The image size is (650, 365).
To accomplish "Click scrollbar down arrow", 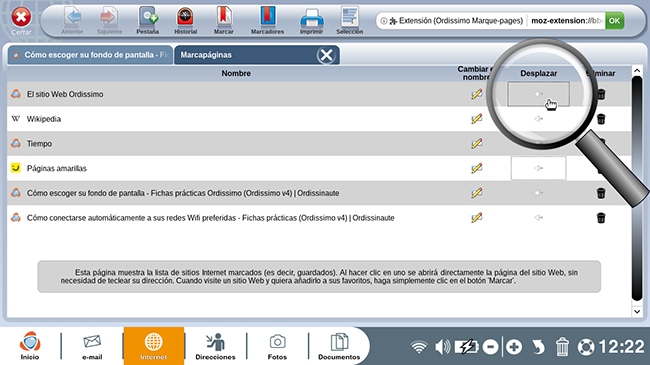I will pos(637,311).
